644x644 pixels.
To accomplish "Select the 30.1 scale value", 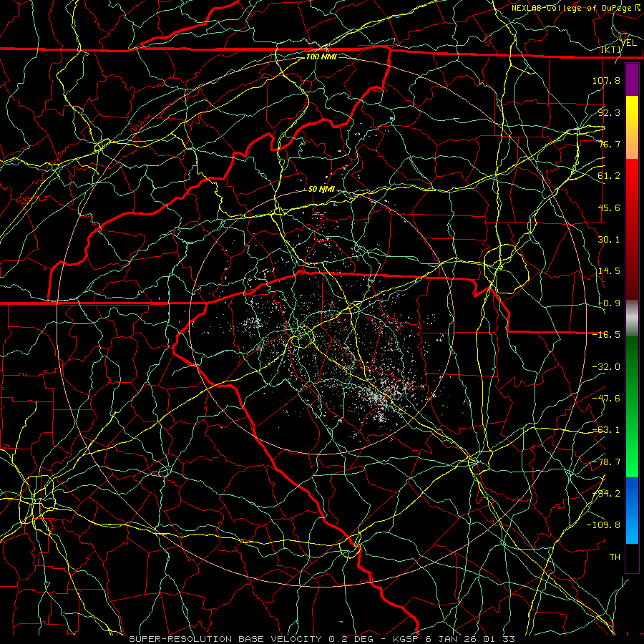I will click(x=609, y=240).
